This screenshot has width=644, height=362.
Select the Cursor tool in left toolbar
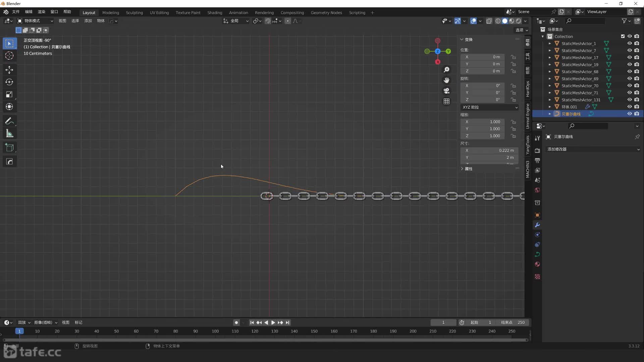click(x=9, y=56)
